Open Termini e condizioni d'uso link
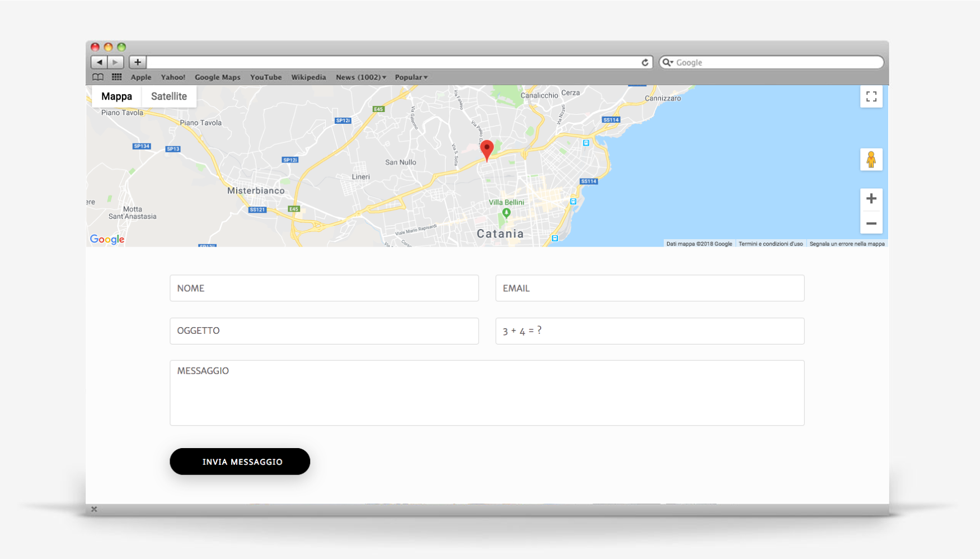980x559 pixels. click(771, 244)
